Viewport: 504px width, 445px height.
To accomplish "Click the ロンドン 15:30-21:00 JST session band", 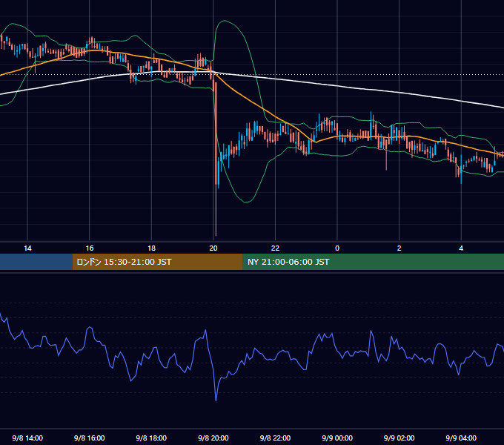I will pyautogui.click(x=157, y=262).
